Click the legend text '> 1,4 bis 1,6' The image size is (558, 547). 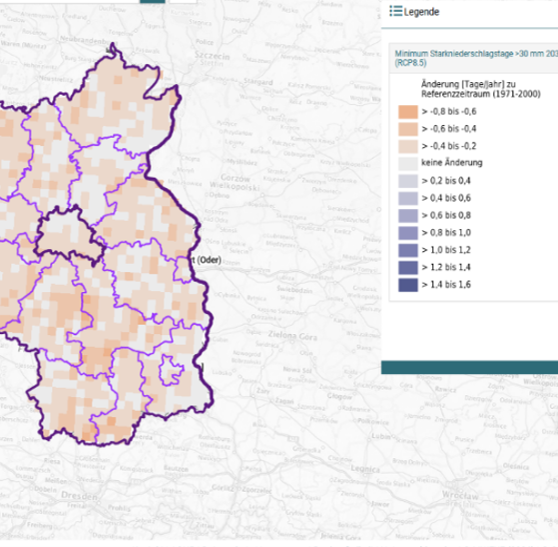coord(446,285)
